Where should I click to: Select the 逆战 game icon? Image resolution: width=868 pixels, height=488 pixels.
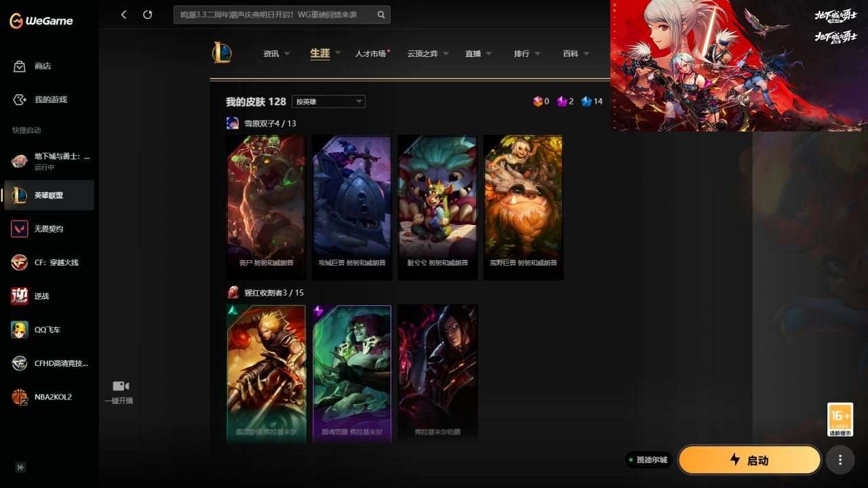[x=19, y=296]
